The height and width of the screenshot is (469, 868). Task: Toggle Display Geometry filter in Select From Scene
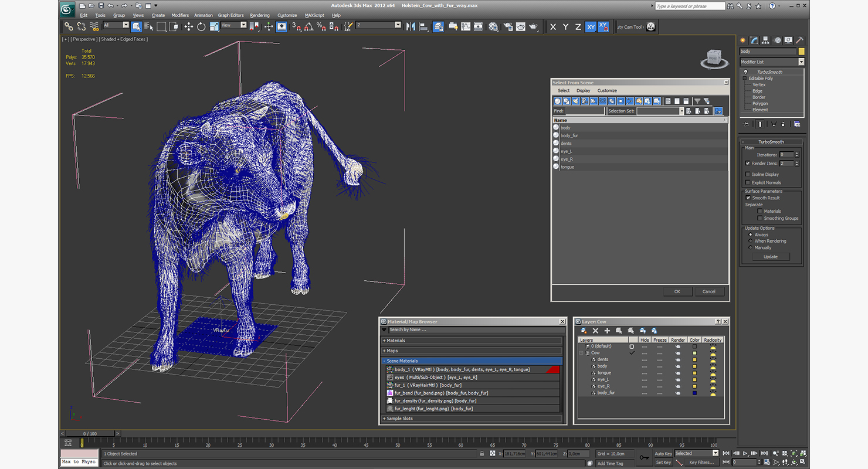click(558, 101)
